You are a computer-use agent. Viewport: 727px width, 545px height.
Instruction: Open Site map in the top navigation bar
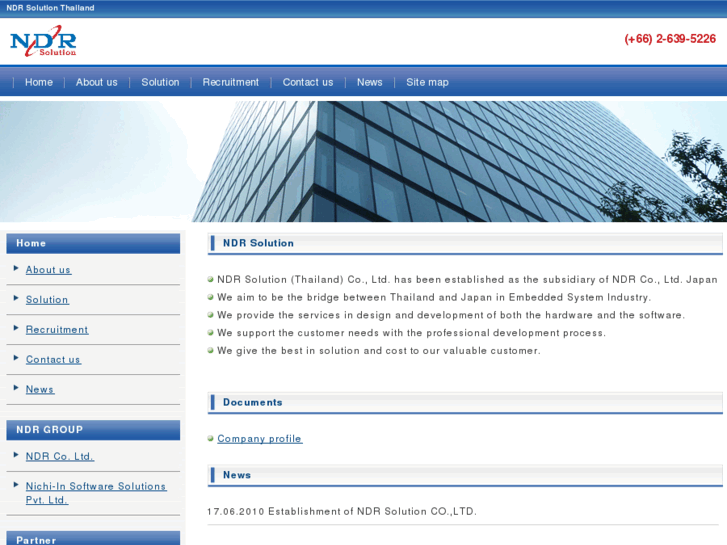(x=427, y=82)
